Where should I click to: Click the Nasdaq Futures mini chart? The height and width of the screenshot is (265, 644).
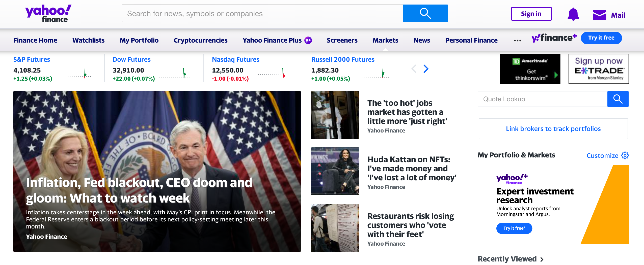tap(274, 74)
